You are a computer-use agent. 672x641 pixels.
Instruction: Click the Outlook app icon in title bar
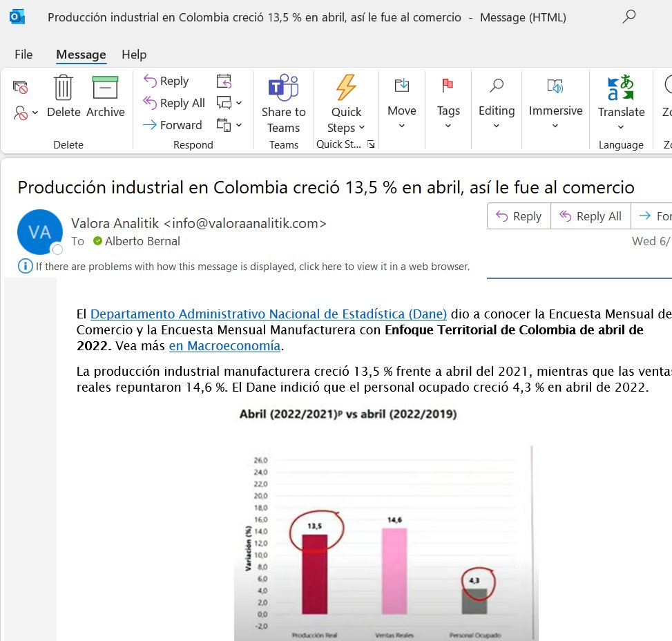coord(17,17)
